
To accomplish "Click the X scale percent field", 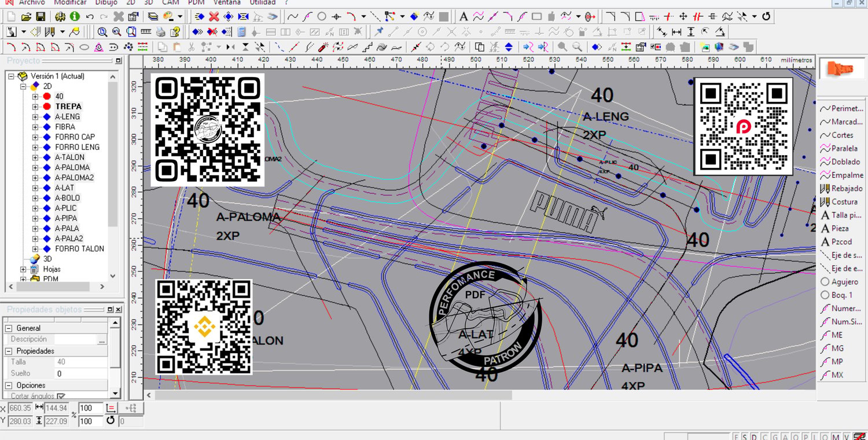I will point(90,408).
